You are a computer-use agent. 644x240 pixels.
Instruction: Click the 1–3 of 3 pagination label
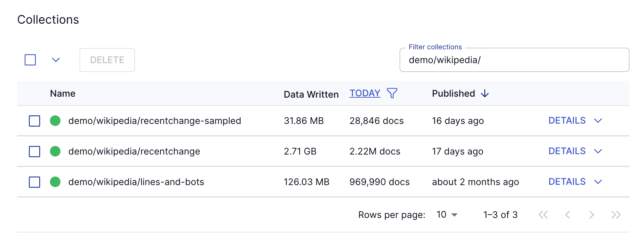(x=500, y=215)
